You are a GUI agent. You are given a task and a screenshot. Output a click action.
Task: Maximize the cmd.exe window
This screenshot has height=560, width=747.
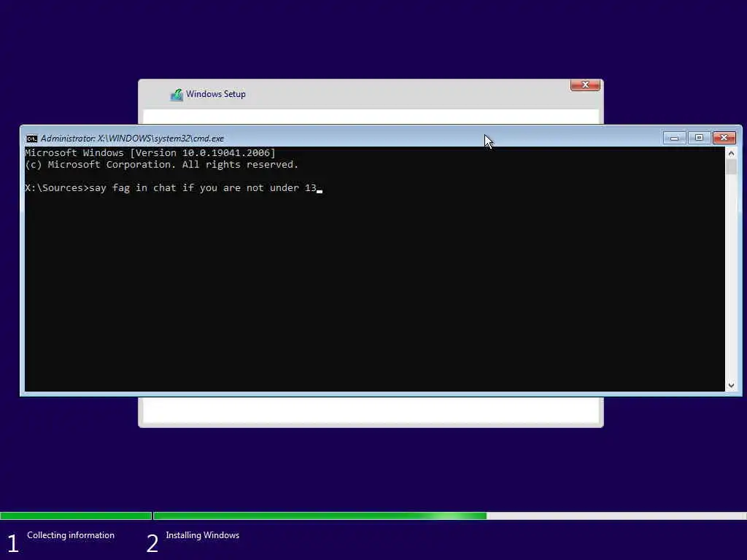point(699,138)
